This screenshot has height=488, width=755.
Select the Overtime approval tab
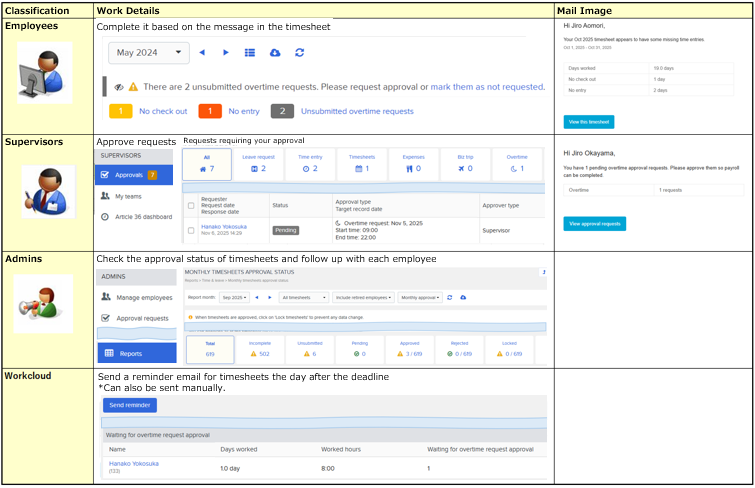[516, 163]
